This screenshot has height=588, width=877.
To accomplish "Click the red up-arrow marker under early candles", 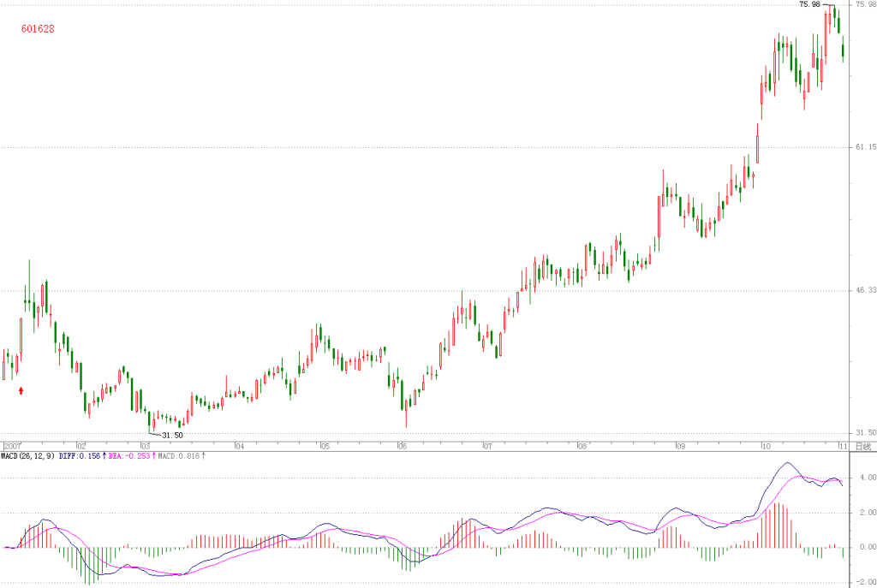I will click(21, 390).
